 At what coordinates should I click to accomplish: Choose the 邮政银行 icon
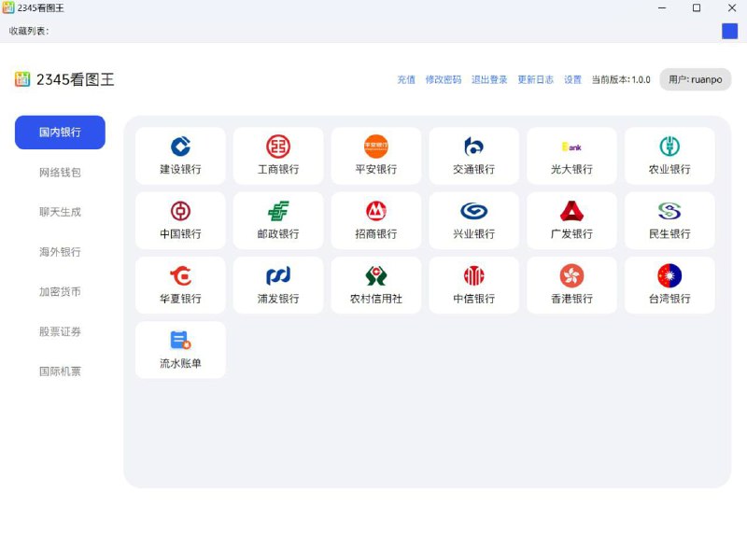278,211
